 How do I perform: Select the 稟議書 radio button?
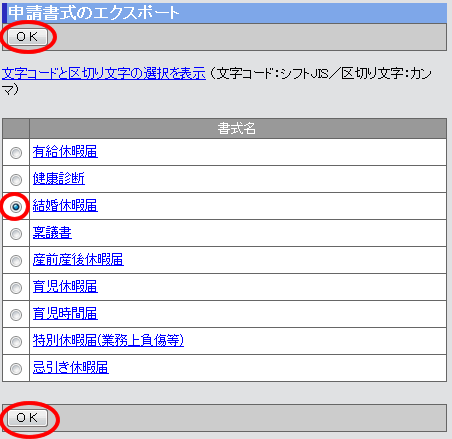click(x=16, y=234)
